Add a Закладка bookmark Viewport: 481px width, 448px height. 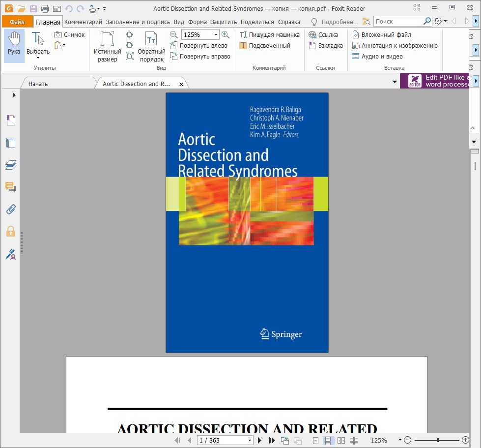coord(326,45)
